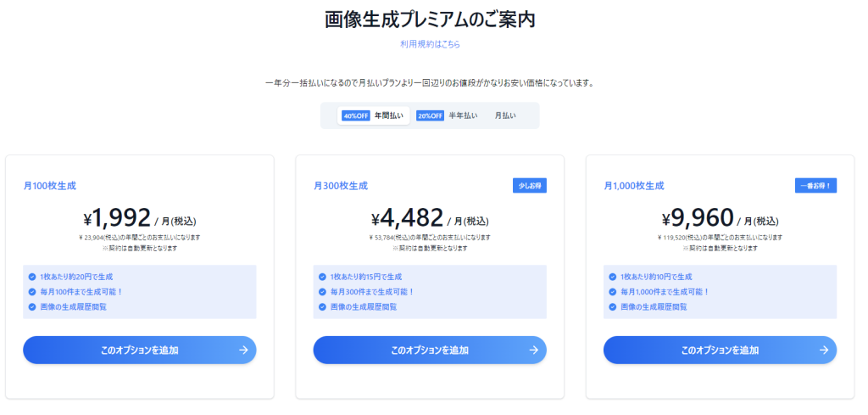Add the 月1,000枚生成 plan option
Viewport: 868px width, 415px height.
tap(719, 350)
